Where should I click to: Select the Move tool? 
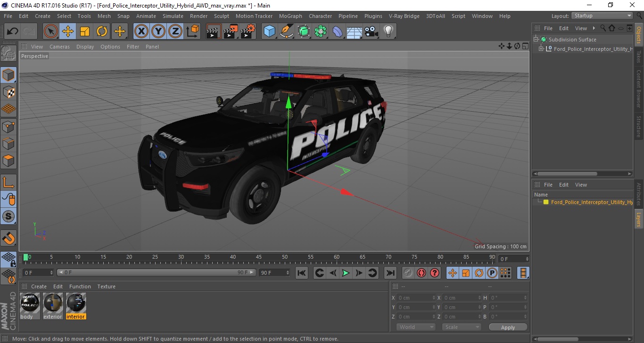(x=68, y=32)
